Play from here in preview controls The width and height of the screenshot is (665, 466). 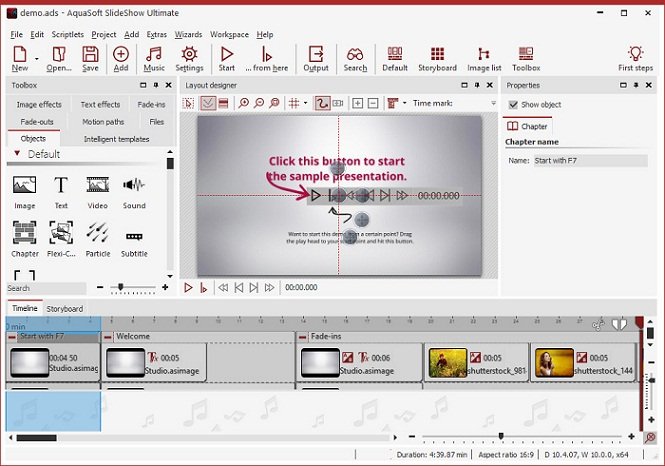[x=204, y=288]
